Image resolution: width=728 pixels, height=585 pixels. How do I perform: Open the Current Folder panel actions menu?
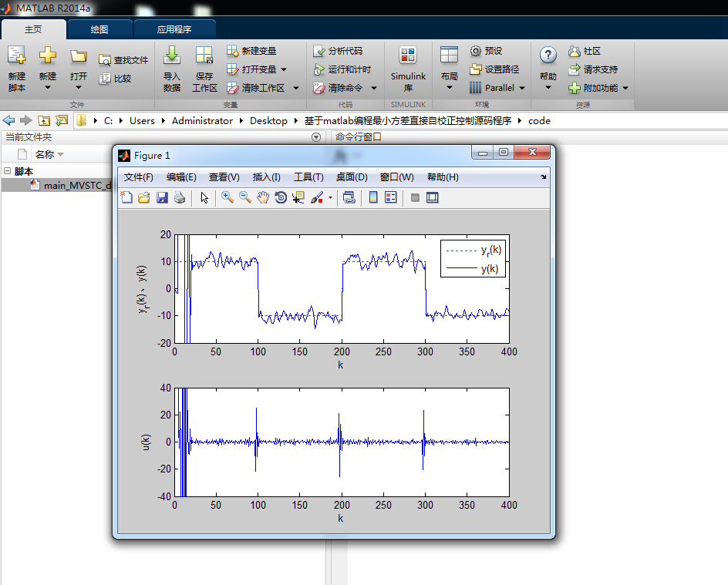click(316, 137)
